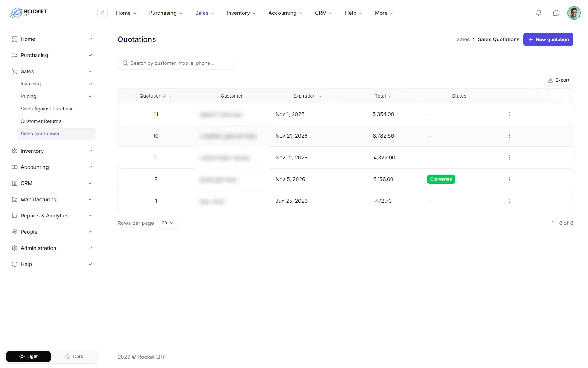Screen dimensions: 588x368
Task: Click the Rocket ERP logo
Action: point(28,13)
